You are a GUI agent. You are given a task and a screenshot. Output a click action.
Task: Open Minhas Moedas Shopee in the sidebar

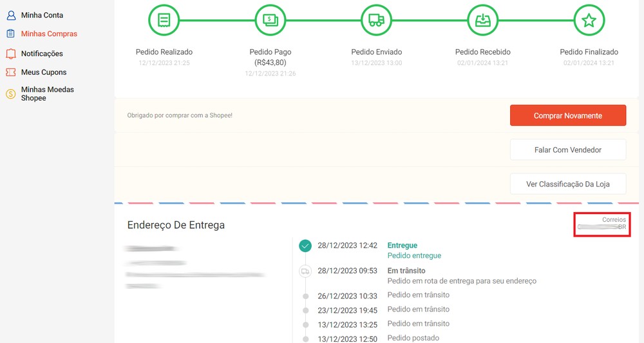point(47,93)
